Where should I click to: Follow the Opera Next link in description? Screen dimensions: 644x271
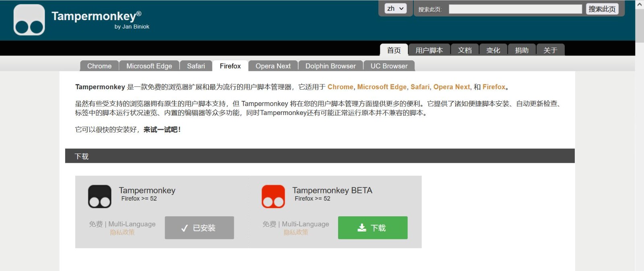[452, 87]
